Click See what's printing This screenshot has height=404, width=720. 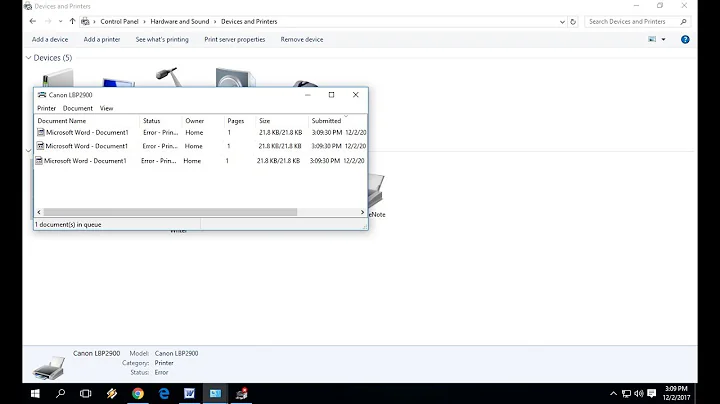pyautogui.click(x=162, y=39)
